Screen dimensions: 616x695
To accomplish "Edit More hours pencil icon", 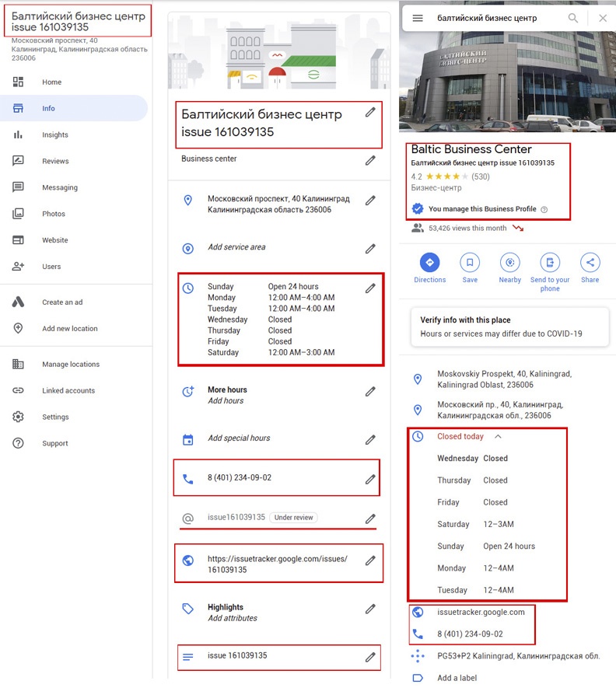I will 370,391.
